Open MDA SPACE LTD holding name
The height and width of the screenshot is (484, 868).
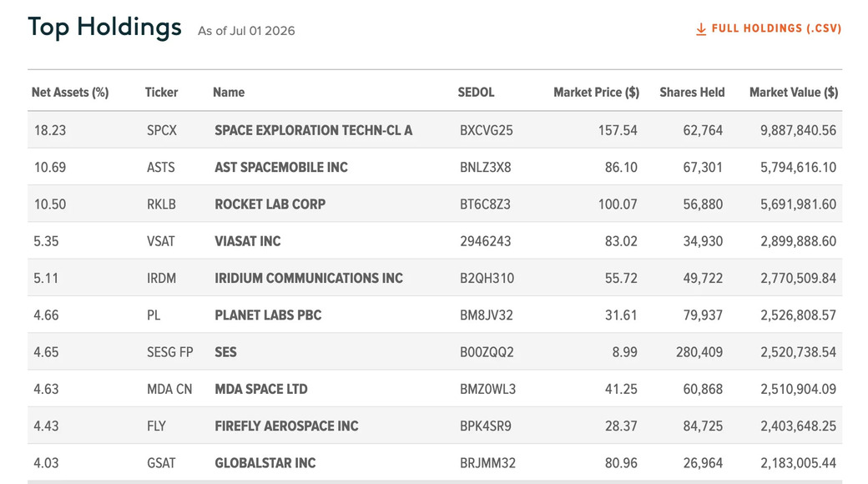[x=261, y=390]
